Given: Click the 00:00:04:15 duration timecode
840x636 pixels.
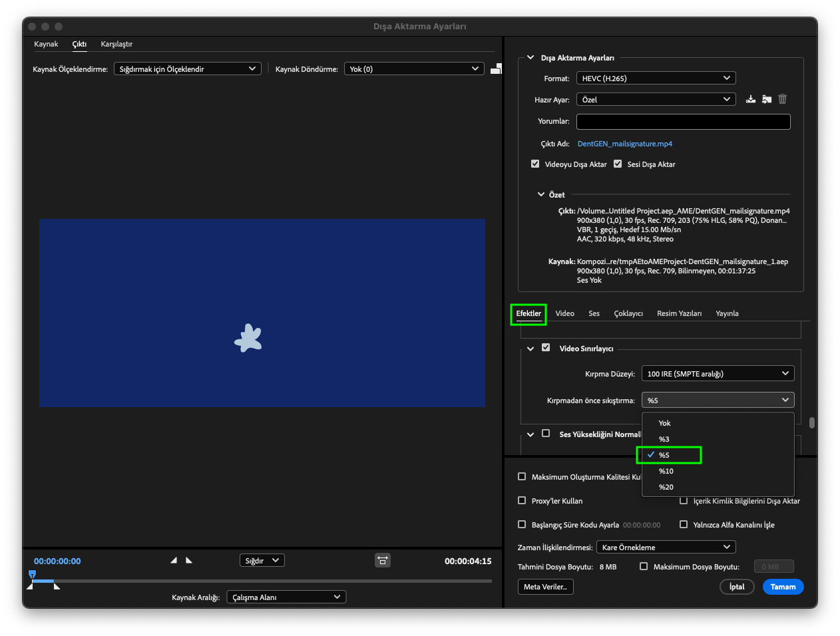Looking at the screenshot, I should pos(468,561).
